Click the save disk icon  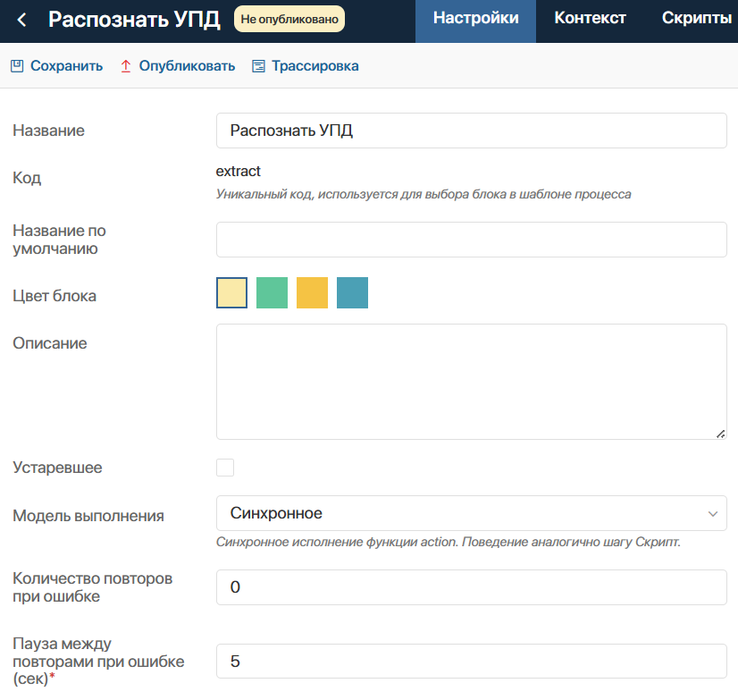tap(17, 66)
